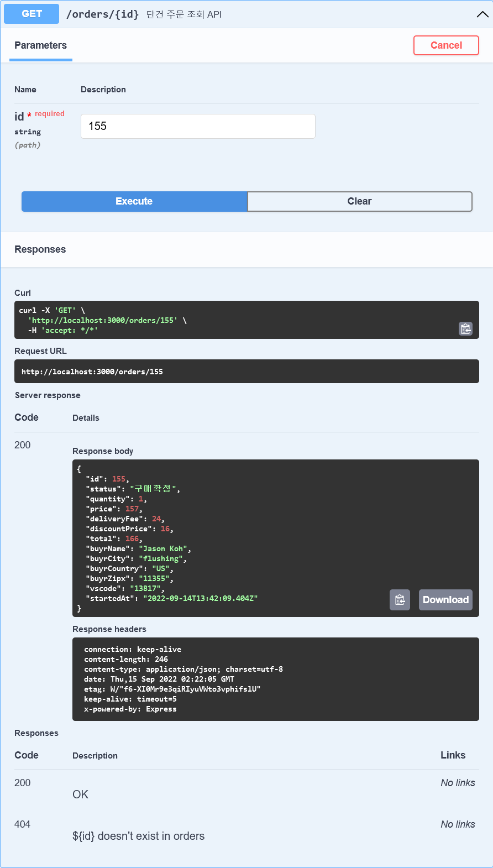Click the /orders/{id} path text

tap(103, 14)
